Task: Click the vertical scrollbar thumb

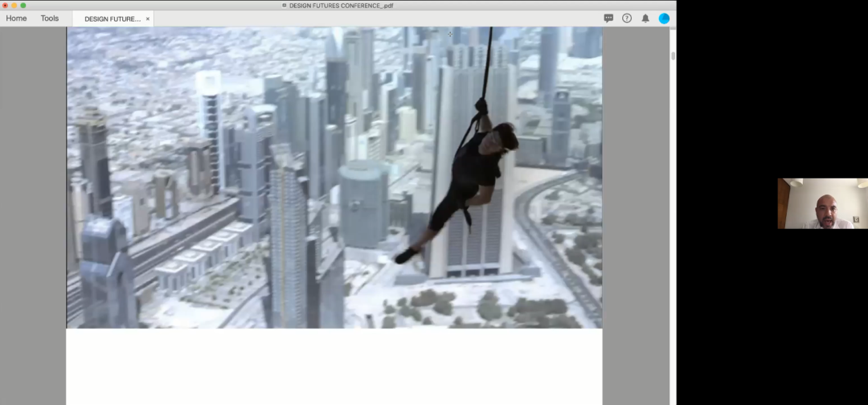Action: pyautogui.click(x=674, y=56)
